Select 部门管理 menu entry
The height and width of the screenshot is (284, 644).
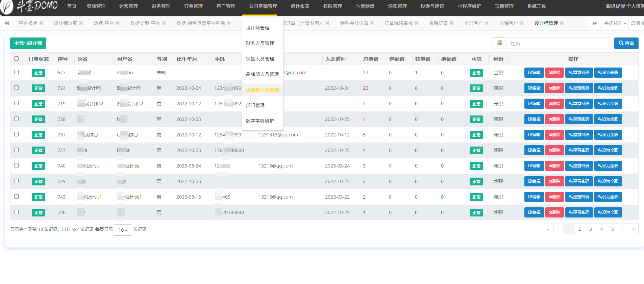pyautogui.click(x=255, y=105)
